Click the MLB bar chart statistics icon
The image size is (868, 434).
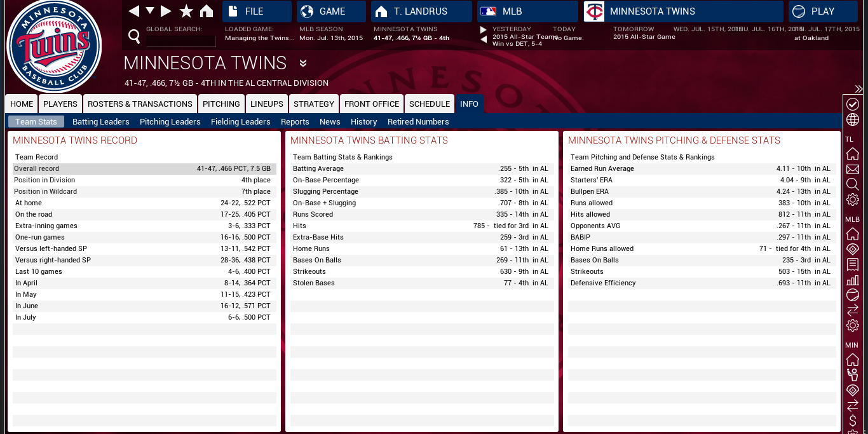pyautogui.click(x=853, y=280)
